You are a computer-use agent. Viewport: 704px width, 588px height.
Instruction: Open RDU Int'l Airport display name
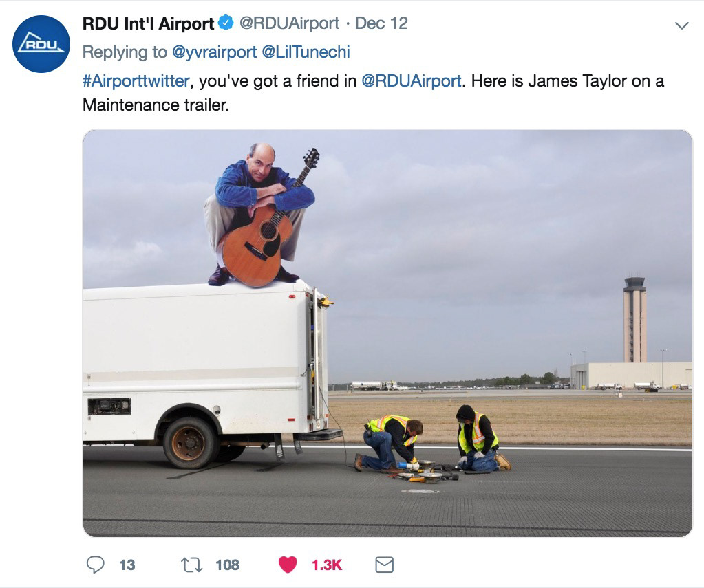point(148,23)
